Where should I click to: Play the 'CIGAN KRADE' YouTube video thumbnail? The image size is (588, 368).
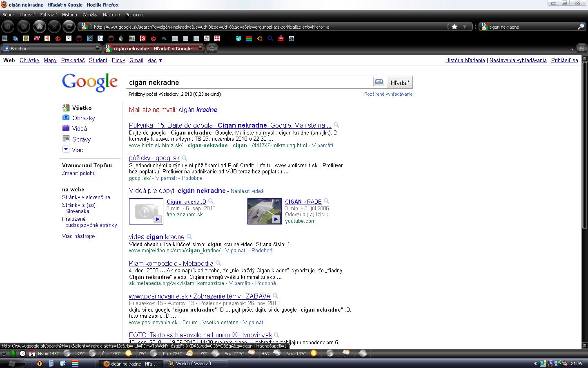(265, 211)
